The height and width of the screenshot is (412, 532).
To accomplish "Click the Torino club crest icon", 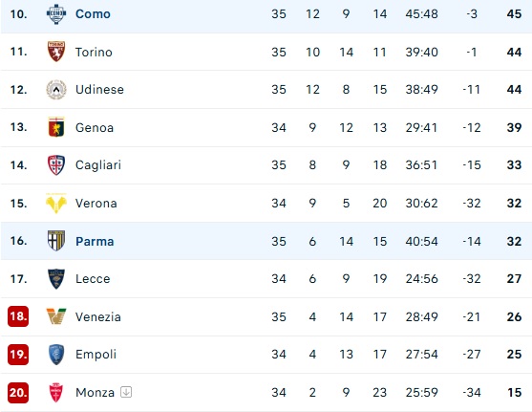I will coord(56,52).
